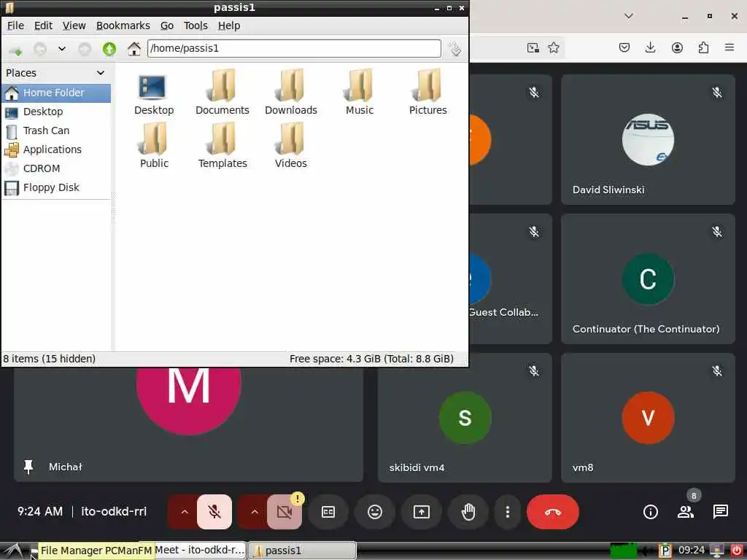Click the forward navigation button in PCManFM

85,49
